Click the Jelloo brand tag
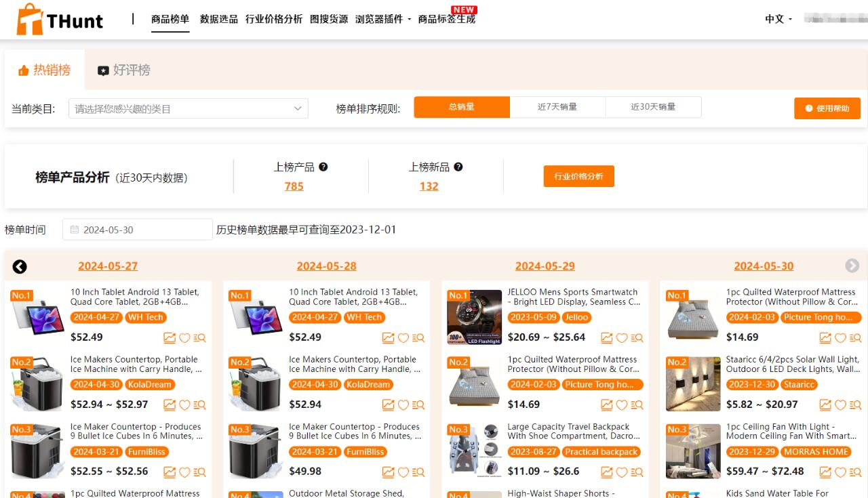 pyautogui.click(x=576, y=317)
